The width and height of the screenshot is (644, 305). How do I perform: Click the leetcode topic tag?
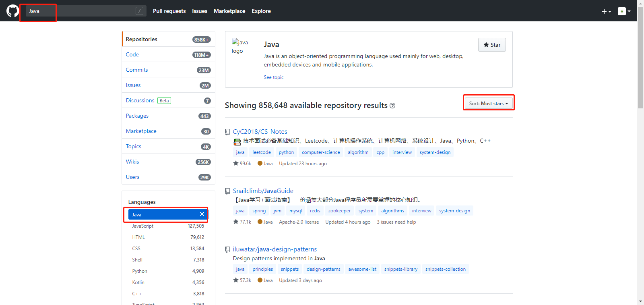(262, 152)
